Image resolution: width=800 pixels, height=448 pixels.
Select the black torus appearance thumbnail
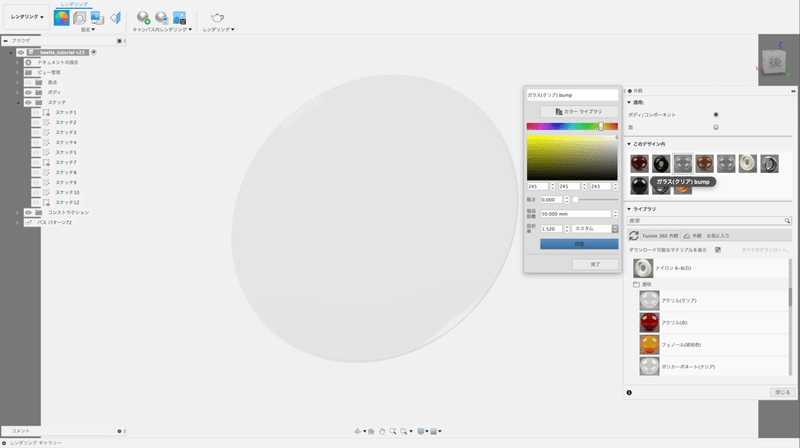pos(661,163)
